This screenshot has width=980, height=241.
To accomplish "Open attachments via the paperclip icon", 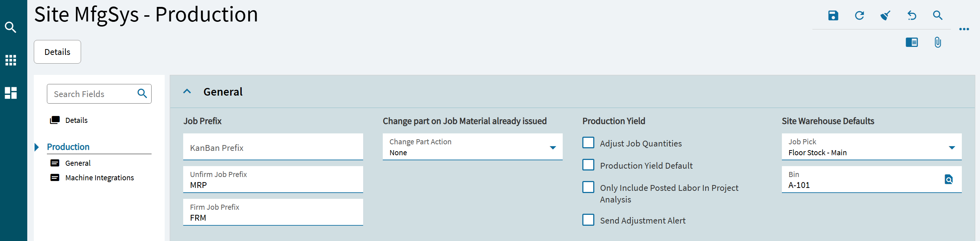I will (x=938, y=42).
